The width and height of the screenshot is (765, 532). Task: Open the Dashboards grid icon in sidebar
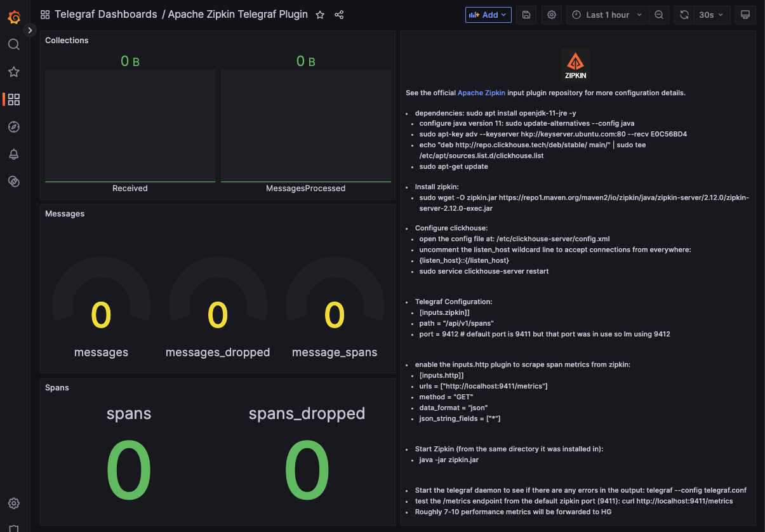[x=14, y=100]
